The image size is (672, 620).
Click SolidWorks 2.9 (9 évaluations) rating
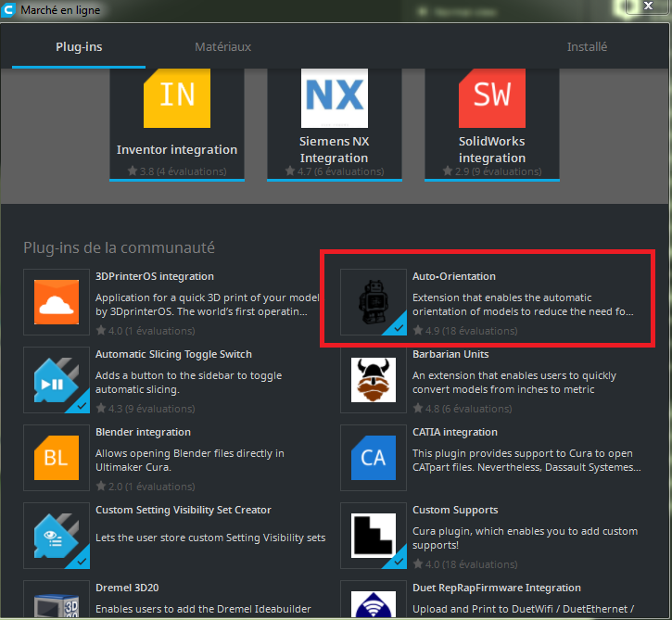pos(492,171)
